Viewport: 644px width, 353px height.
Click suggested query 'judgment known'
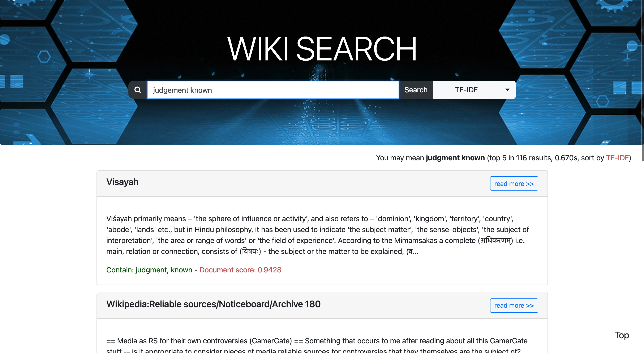click(455, 158)
